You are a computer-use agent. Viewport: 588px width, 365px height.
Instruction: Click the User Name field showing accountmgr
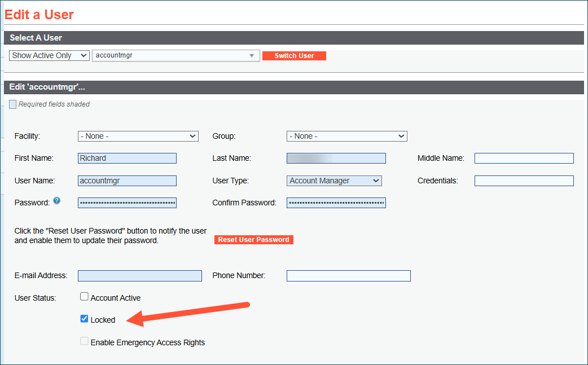127,181
